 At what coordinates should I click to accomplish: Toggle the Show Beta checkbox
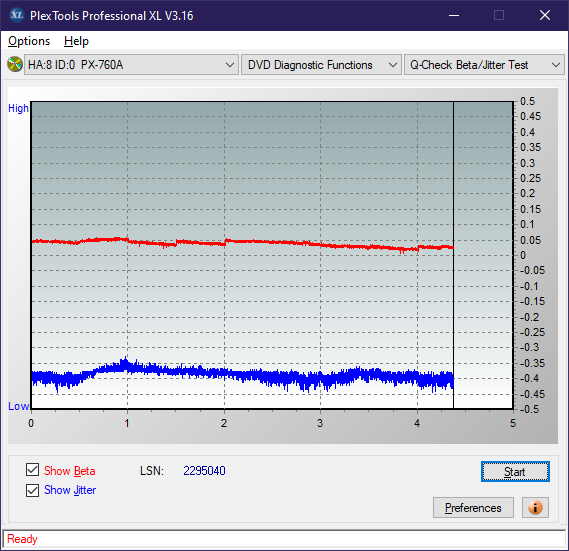[x=32, y=469]
